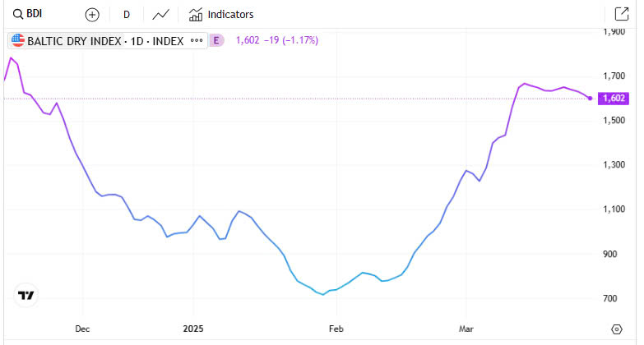Open the line chart style selector
This screenshot has height=345, width=644.
tap(160, 15)
